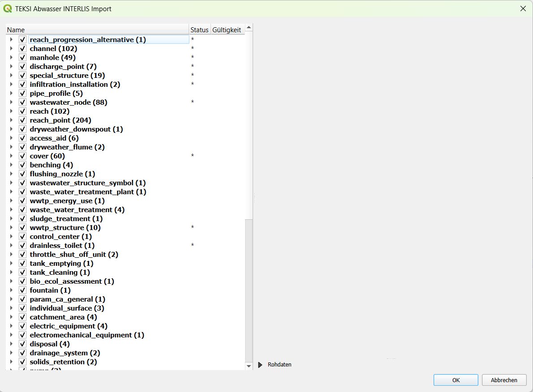Select the waste_water_treatment_plant row
533x392 pixels.
pos(88,192)
